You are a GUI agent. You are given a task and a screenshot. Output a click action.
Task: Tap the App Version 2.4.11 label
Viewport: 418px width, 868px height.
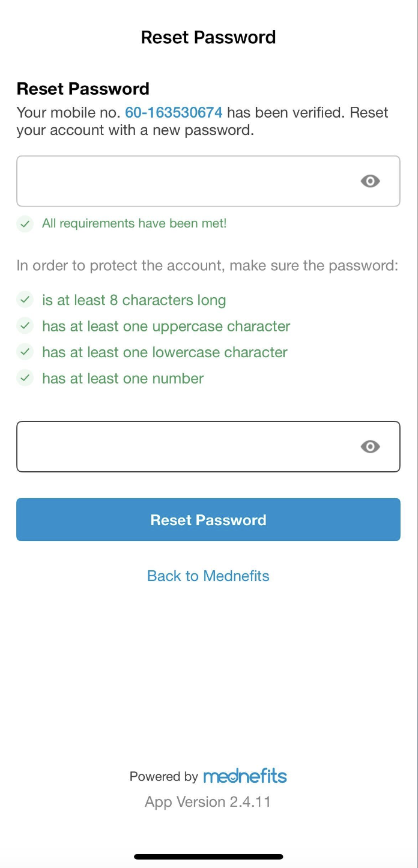coord(208,802)
